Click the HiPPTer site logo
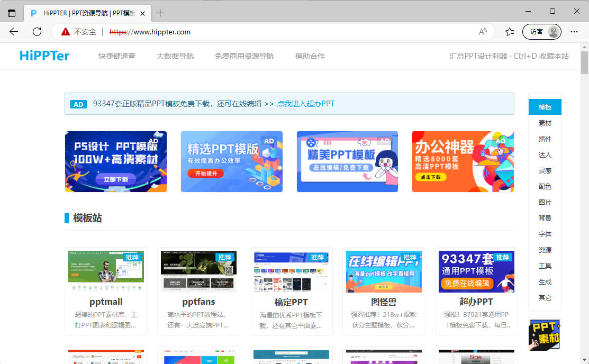This screenshot has height=364, width=589. point(44,56)
